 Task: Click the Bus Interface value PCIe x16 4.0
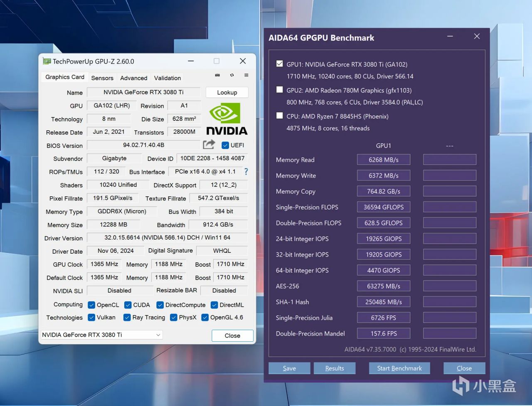point(205,171)
